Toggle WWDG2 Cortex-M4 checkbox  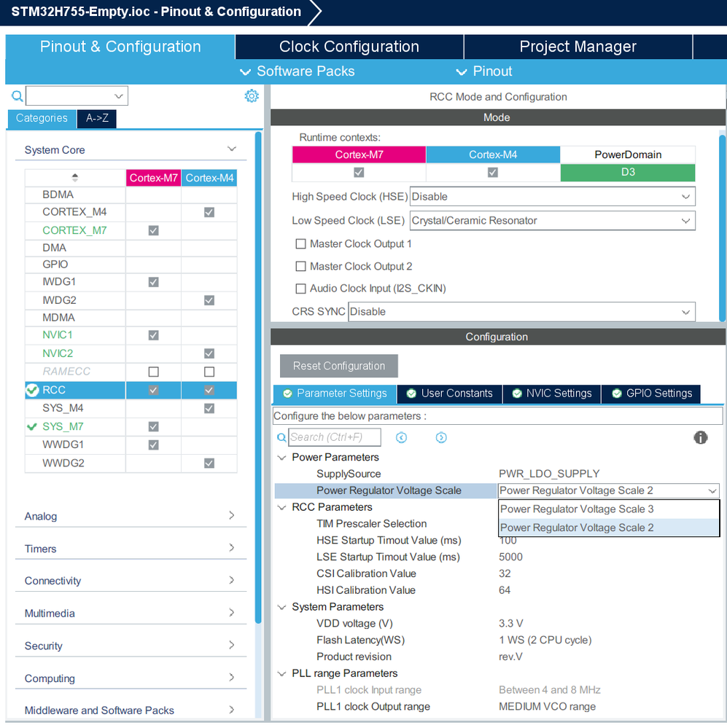tap(209, 463)
